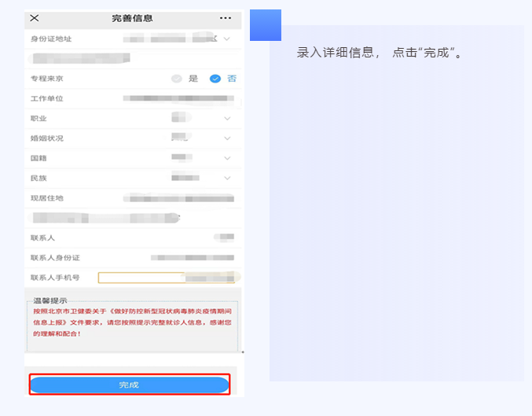532x416 pixels.
Task: Click the detailed address line under 身份证地址
Action: [x=79, y=59]
